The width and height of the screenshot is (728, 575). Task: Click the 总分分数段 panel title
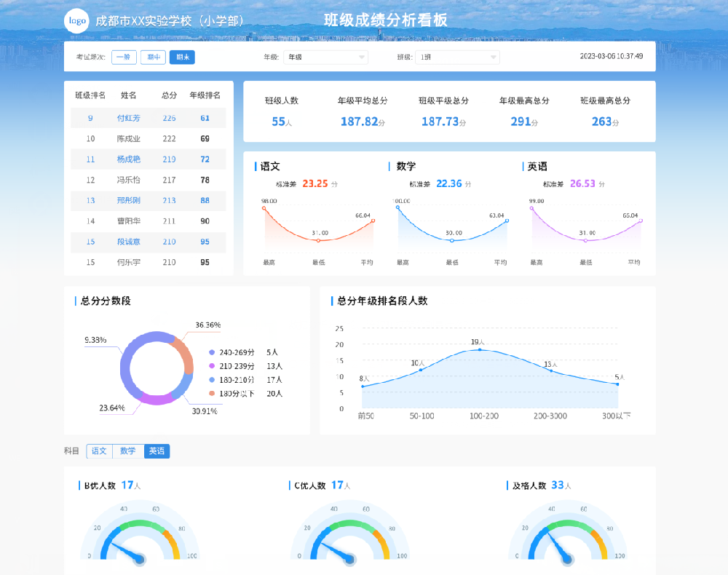[106, 301]
